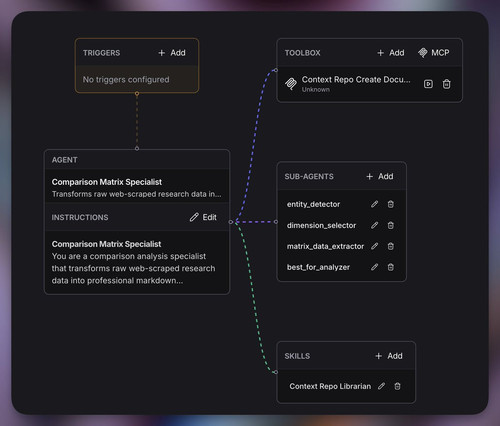This screenshot has width=500, height=426.
Task: Edit the matrix_data_extractor sub-agent
Action: pos(374,246)
